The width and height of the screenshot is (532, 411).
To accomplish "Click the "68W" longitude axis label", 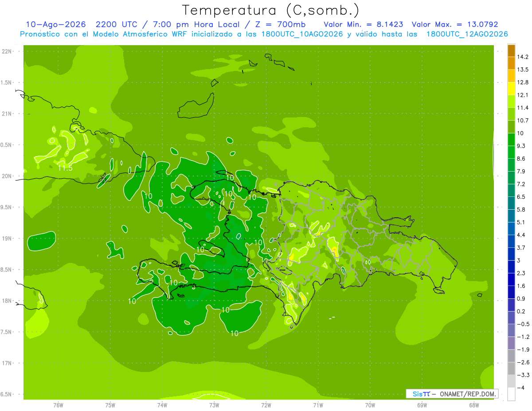I will coord(473,405).
